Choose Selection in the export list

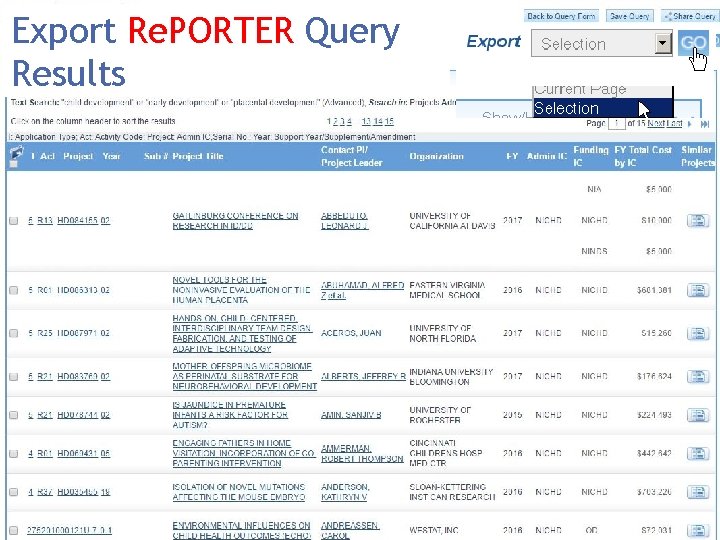pyautogui.click(x=602, y=108)
